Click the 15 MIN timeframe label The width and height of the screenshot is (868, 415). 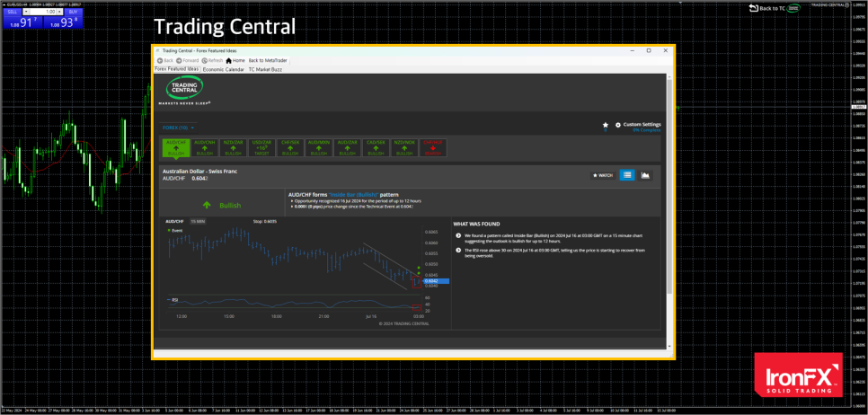(199, 221)
